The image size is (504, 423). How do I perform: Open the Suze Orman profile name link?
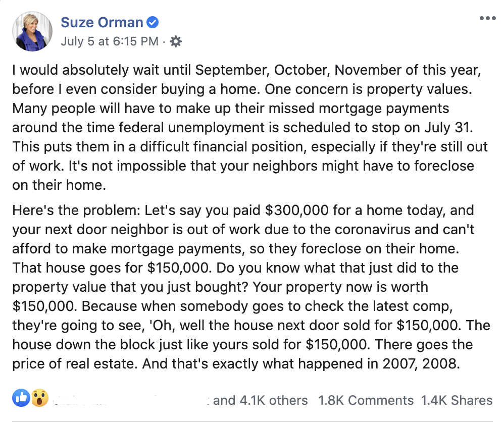[x=102, y=22]
